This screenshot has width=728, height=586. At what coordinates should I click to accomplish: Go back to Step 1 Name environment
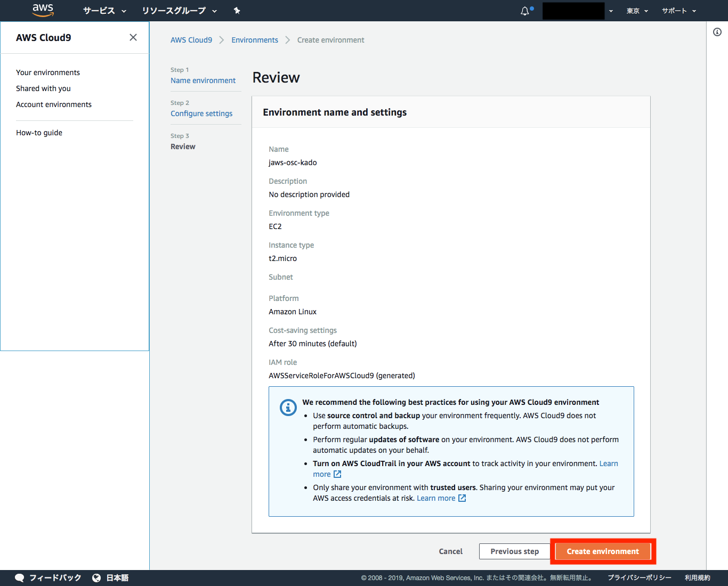click(x=203, y=80)
